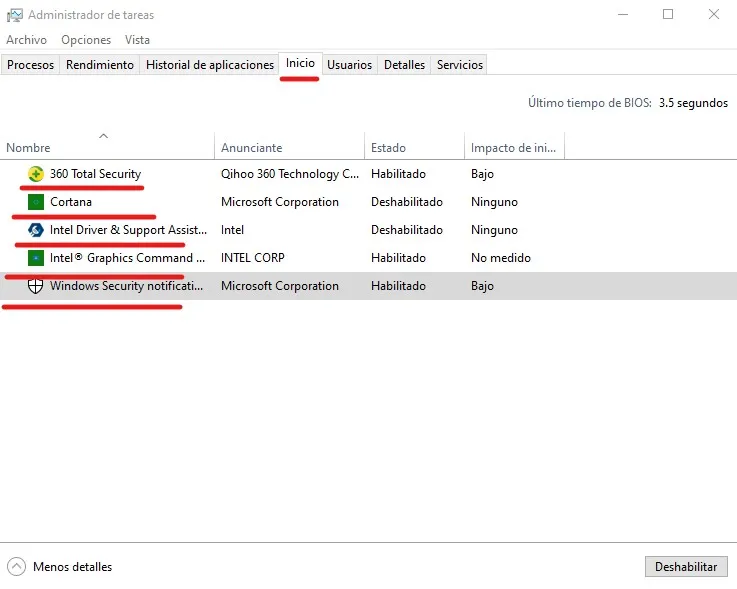Open Historial de aplicaciones tab
The image size is (737, 589).
tap(210, 64)
